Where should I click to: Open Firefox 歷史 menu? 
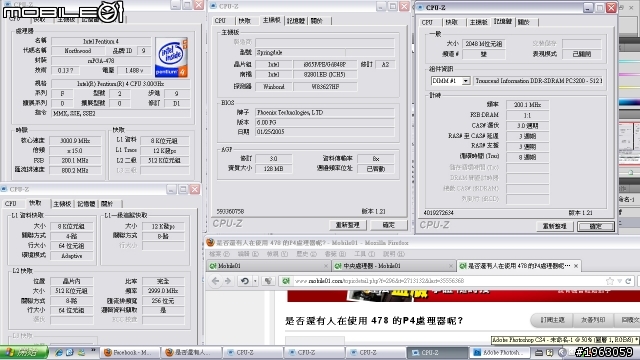pos(306,254)
